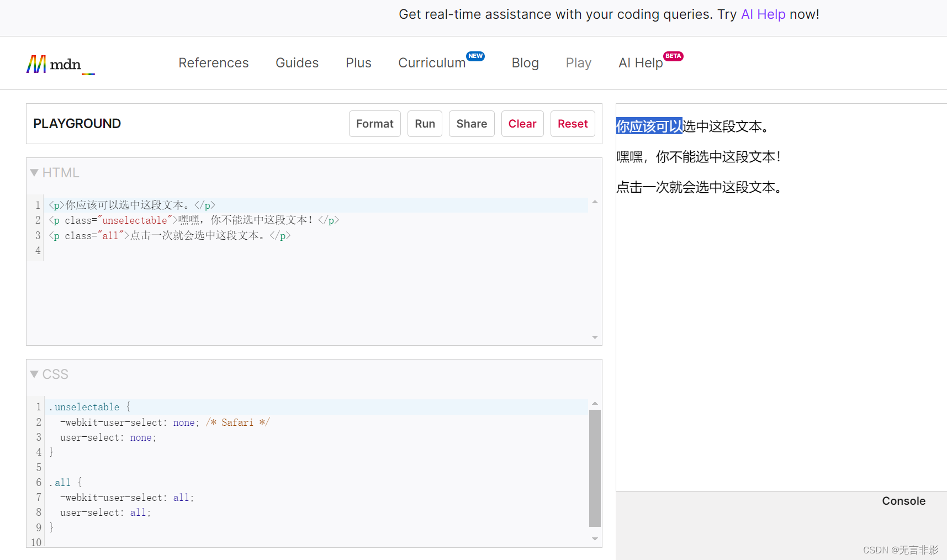Screen dimensions: 947x560
Task: Reset the playground to default
Action: 573,123
